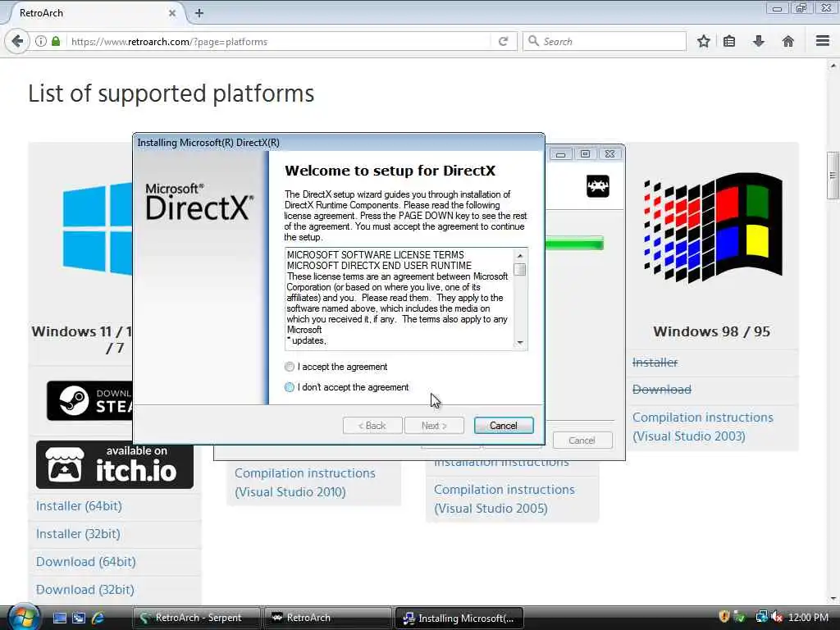This screenshot has height=630, width=840.
Task: Launch Internet Explorer from quick launch
Action: click(x=98, y=618)
